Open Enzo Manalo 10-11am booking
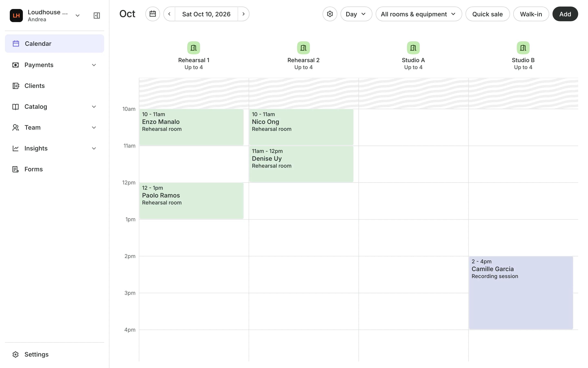588x368 pixels. 192,127
